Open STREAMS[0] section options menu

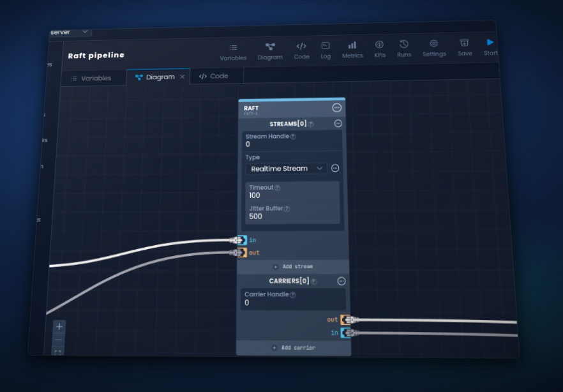click(x=338, y=123)
